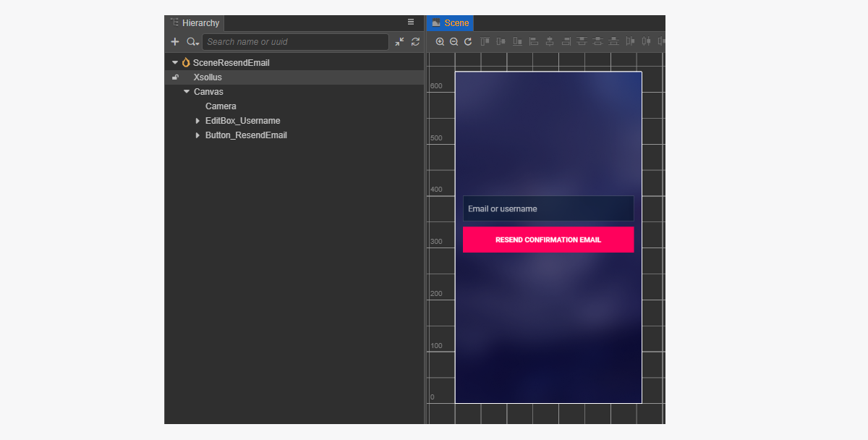Zoom out the Scene view
The height and width of the screenshot is (440, 868).
[454, 42]
